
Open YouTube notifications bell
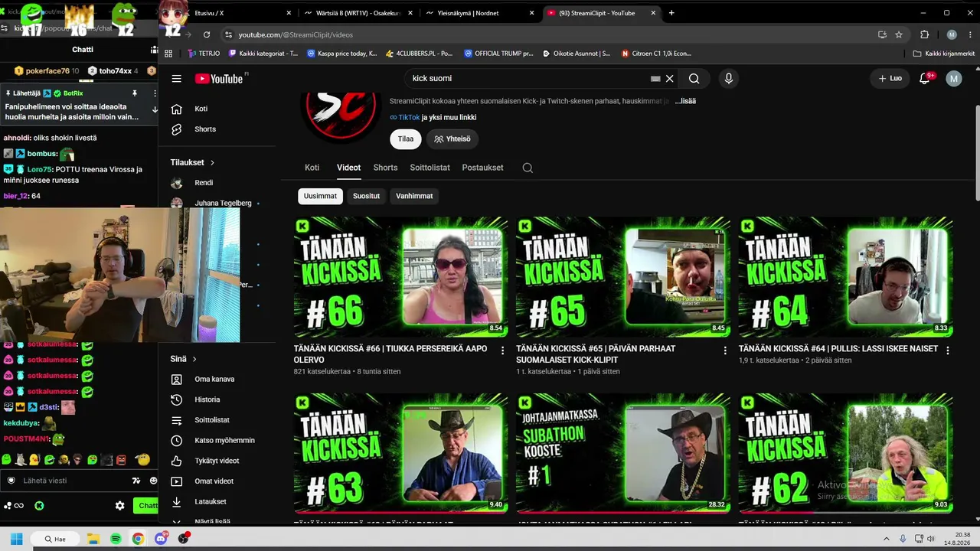click(x=925, y=79)
